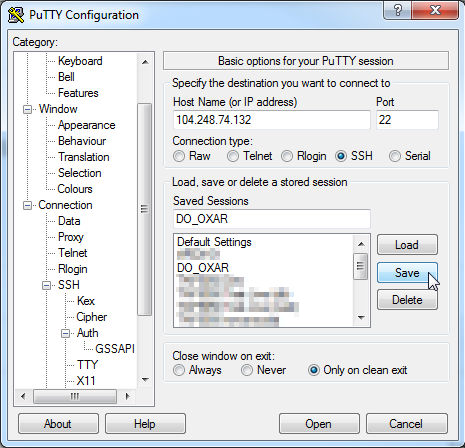
Task: Select the SSH category in tree
Action: [68, 285]
